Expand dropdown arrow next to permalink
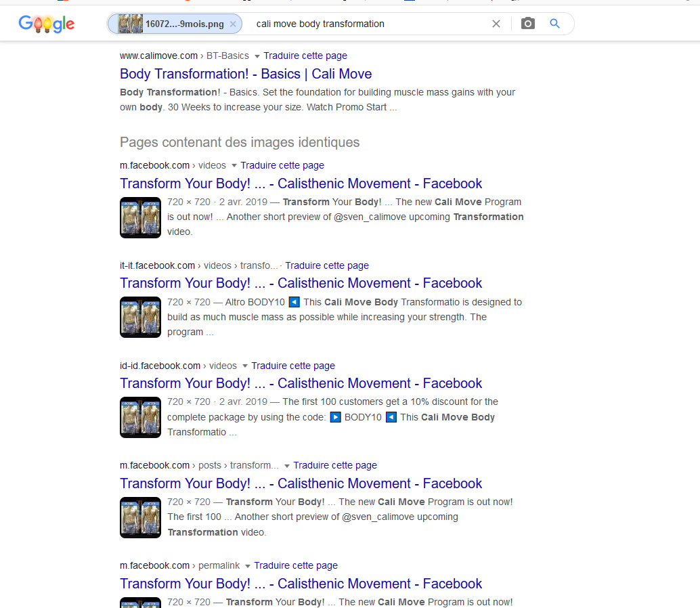Image resolution: width=700 pixels, height=608 pixels. tap(247, 566)
